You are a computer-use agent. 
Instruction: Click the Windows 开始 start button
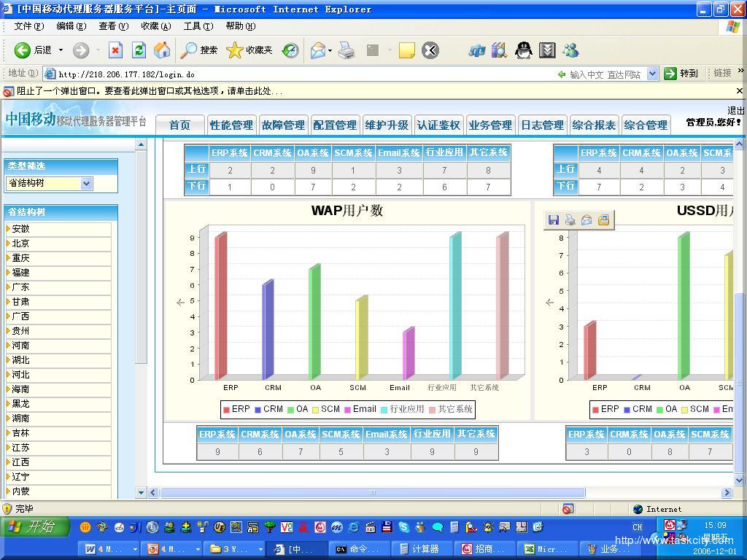[x=35, y=526]
